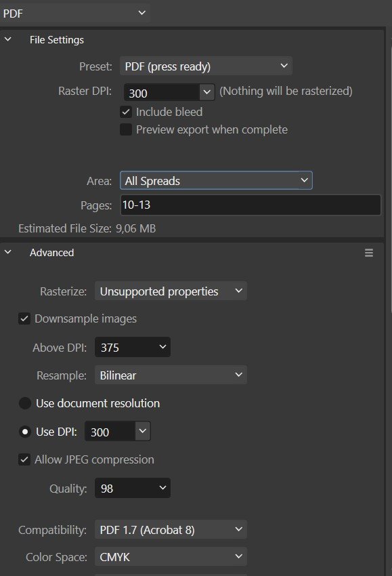
Task: Click the Raster DPI dropdown arrow
Action: coord(207,92)
